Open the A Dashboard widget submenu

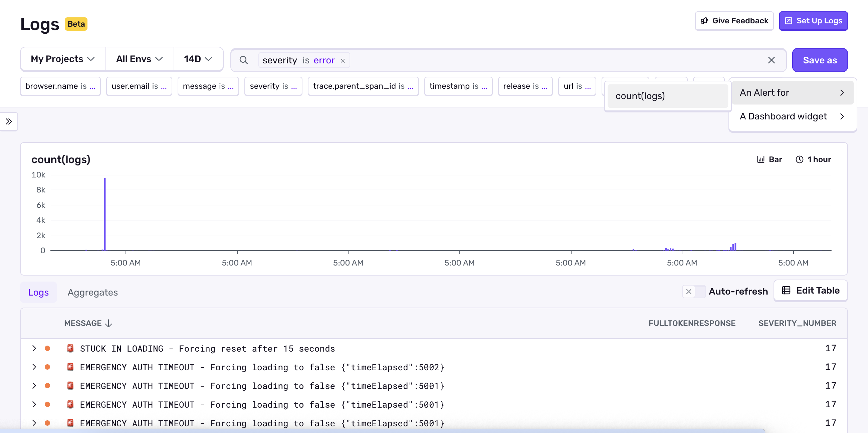tap(793, 116)
